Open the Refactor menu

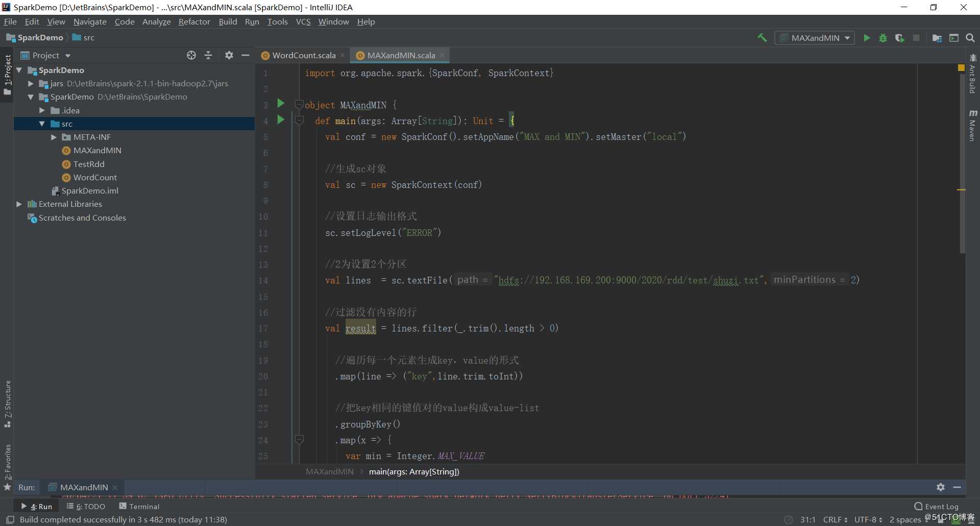pyautogui.click(x=194, y=21)
